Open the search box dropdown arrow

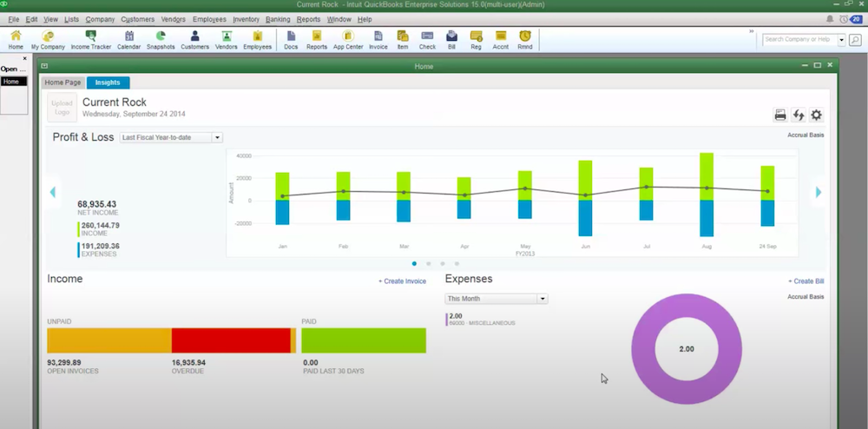click(841, 40)
